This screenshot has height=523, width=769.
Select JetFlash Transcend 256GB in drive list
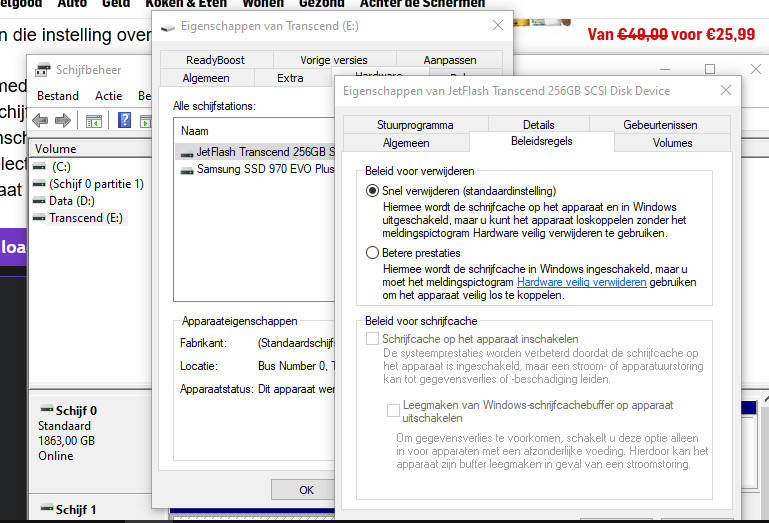256,152
